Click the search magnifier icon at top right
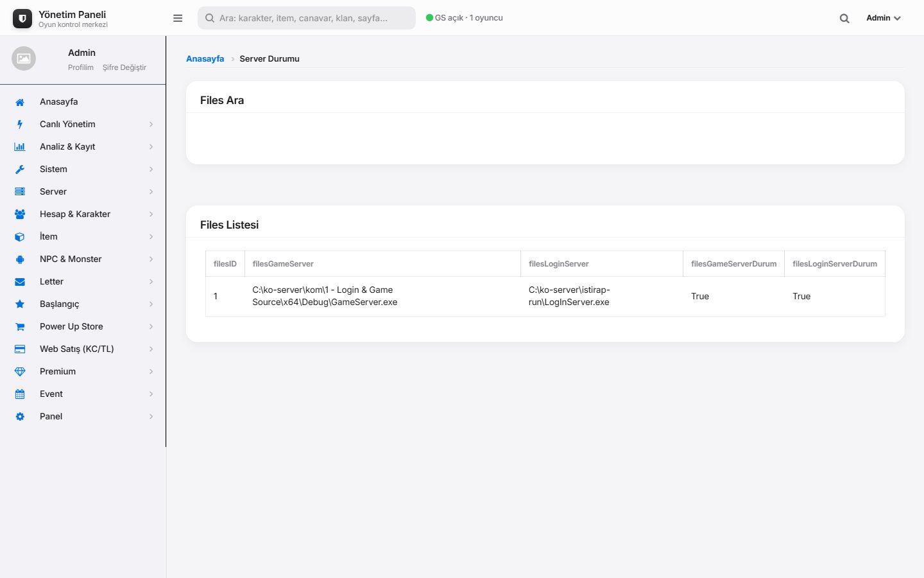 tap(844, 19)
